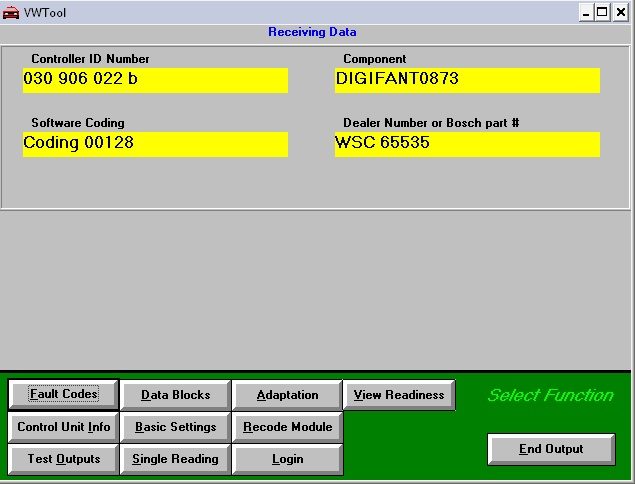Click the VWTool title text
This screenshot has width=635, height=484.
[45, 13]
